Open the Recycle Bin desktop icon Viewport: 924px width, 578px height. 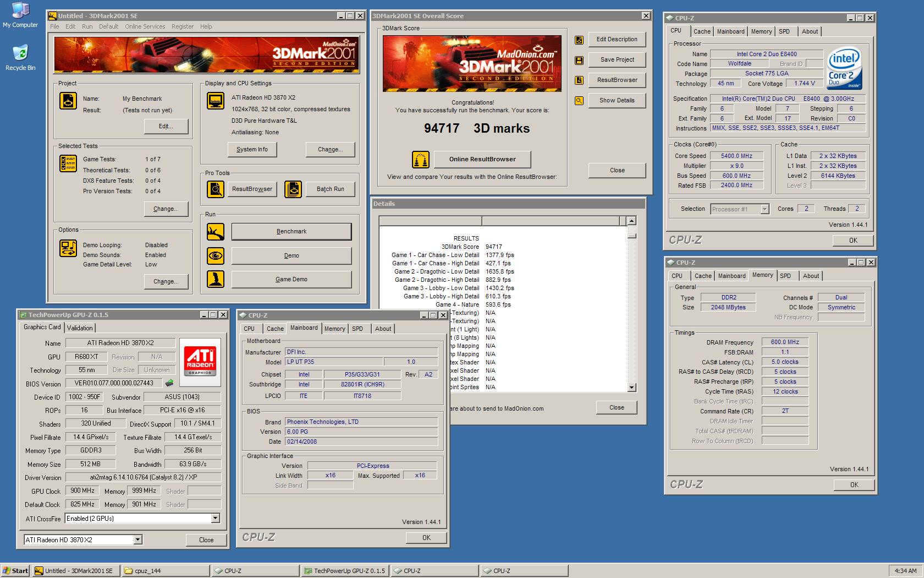(20, 58)
